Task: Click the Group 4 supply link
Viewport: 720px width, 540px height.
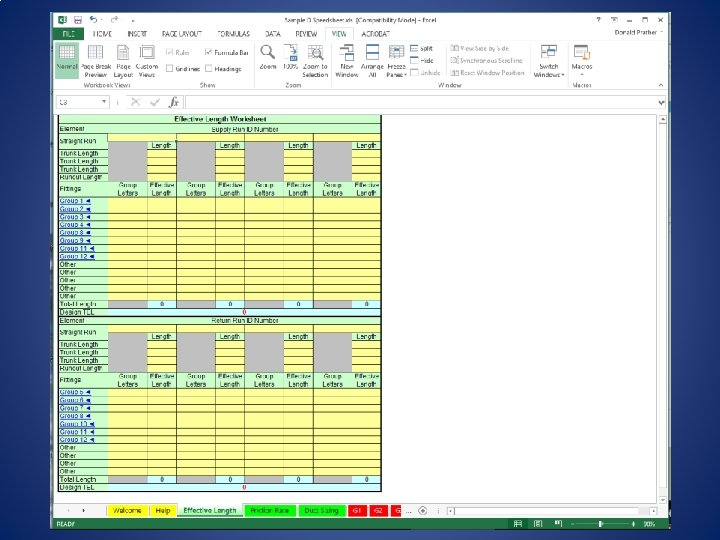Action: click(x=75, y=225)
